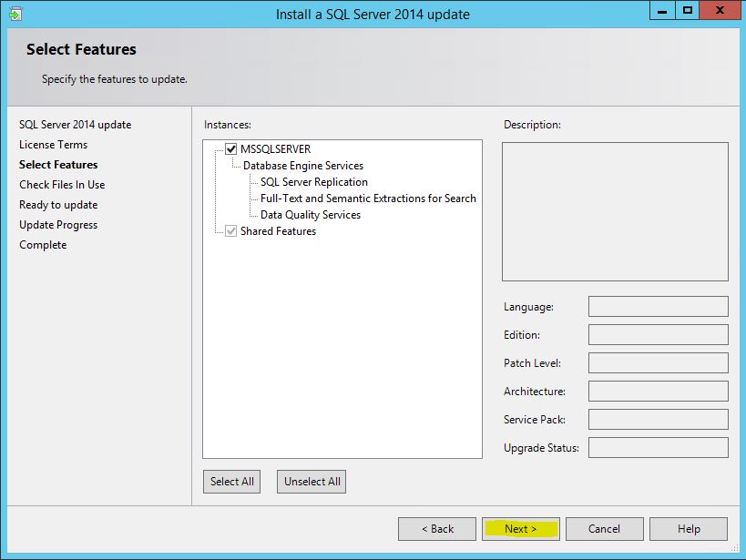Click the Service Pack field

coord(659,419)
